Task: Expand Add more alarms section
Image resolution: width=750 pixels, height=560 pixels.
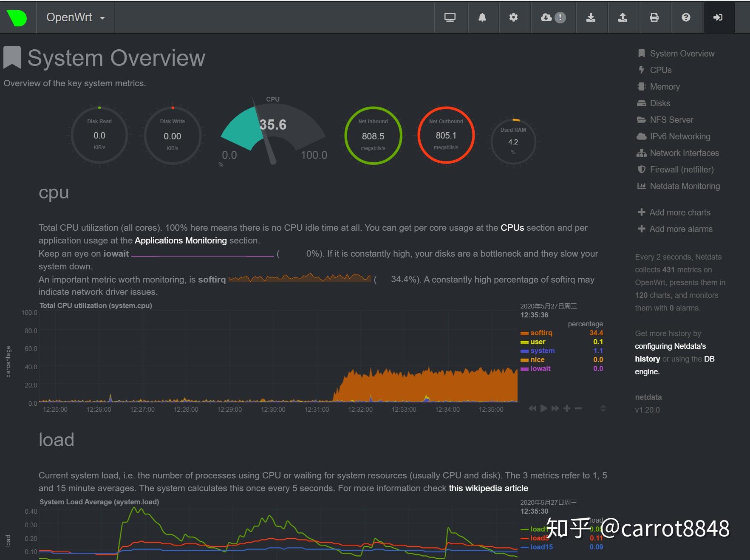Action: point(675,229)
